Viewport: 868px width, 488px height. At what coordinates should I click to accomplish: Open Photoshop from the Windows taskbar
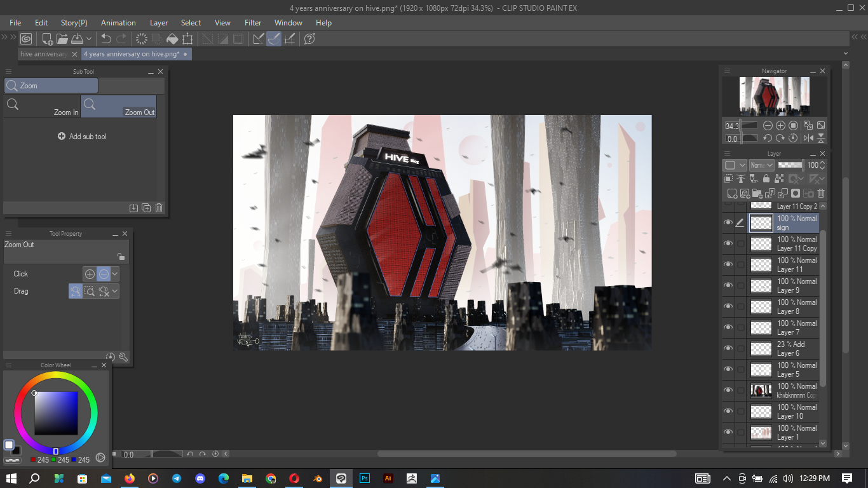pyautogui.click(x=365, y=478)
